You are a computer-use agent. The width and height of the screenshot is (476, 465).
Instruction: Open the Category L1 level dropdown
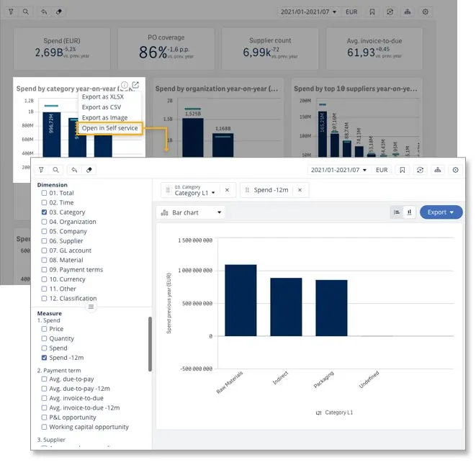point(192,193)
